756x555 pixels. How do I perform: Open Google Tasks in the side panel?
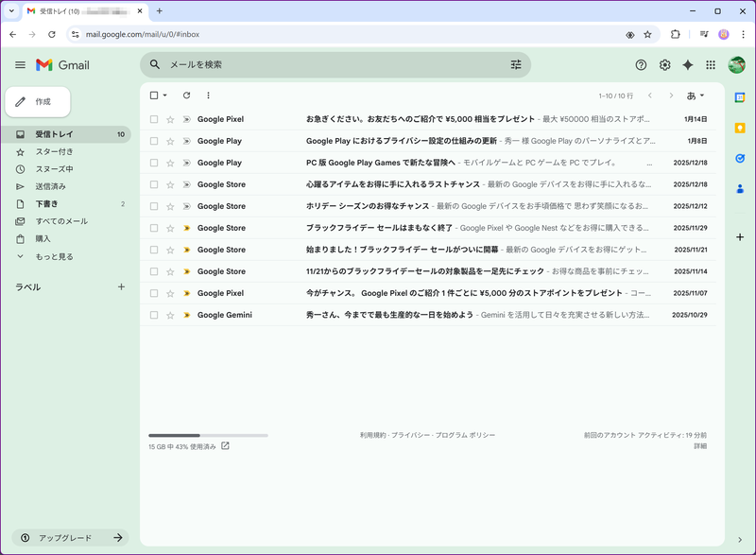[x=739, y=158]
